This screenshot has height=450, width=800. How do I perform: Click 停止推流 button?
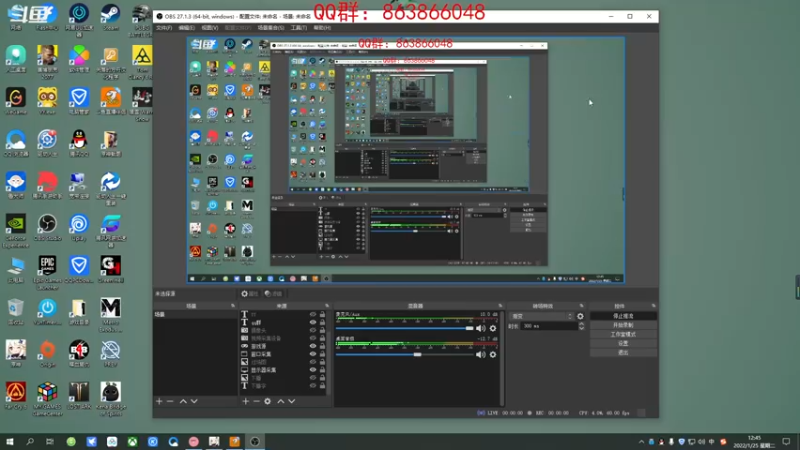(x=623, y=316)
